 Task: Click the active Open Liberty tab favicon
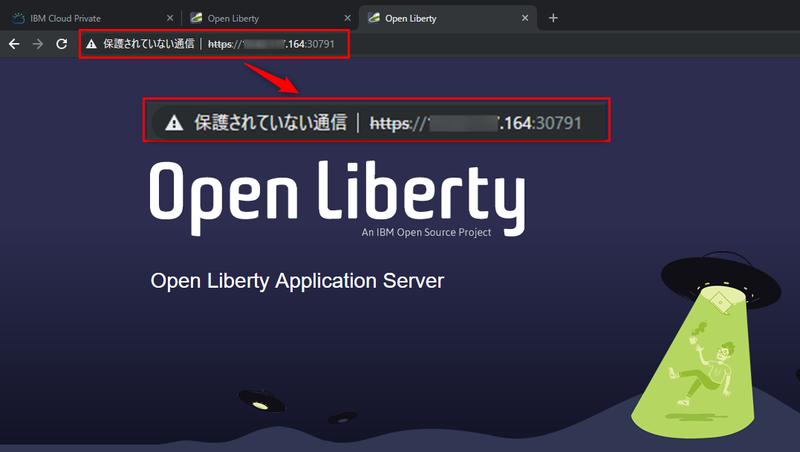point(374,18)
